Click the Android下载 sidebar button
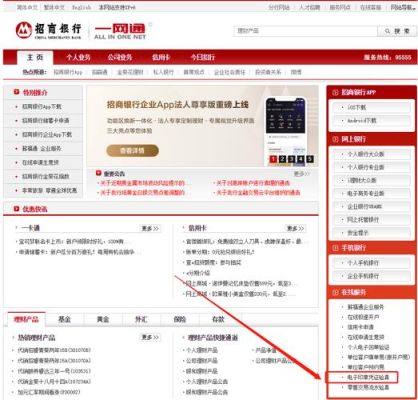The width and height of the screenshot is (418, 400). point(371,121)
